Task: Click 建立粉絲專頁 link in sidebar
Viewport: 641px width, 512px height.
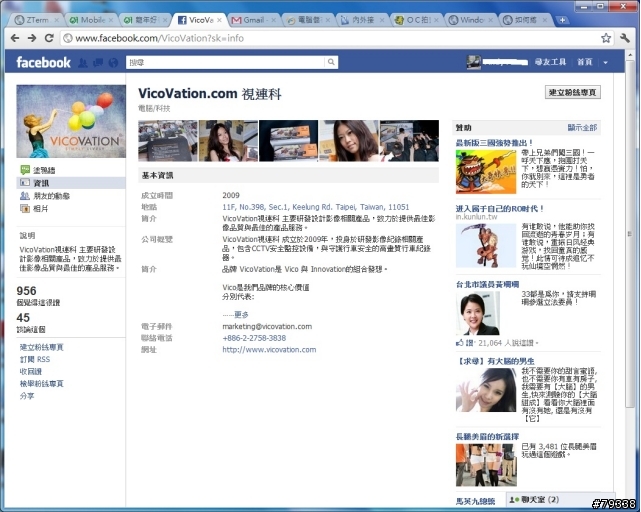Action: (x=41, y=347)
